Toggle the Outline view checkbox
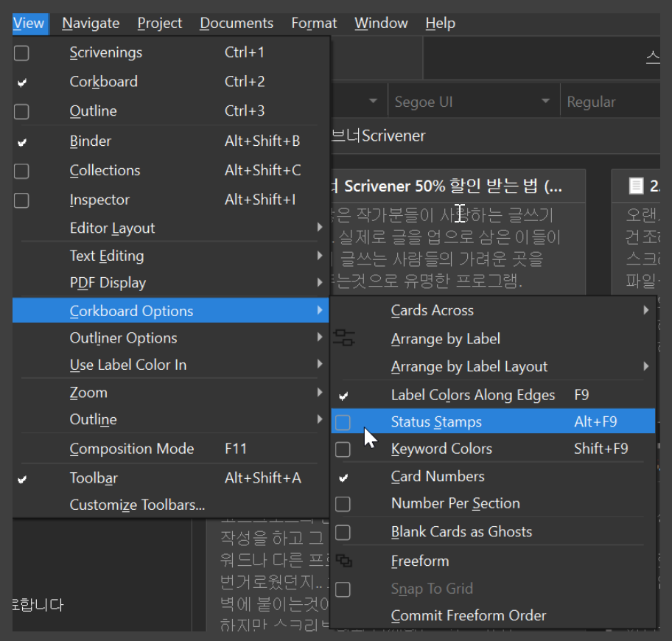Screen dimensions: 672x641 pos(21,112)
